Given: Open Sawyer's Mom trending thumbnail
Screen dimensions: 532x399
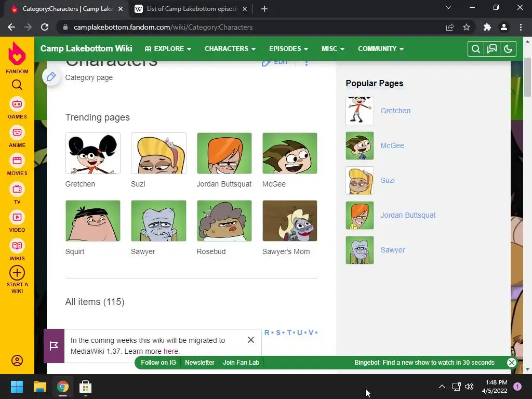Looking at the screenshot, I should coord(290,221).
